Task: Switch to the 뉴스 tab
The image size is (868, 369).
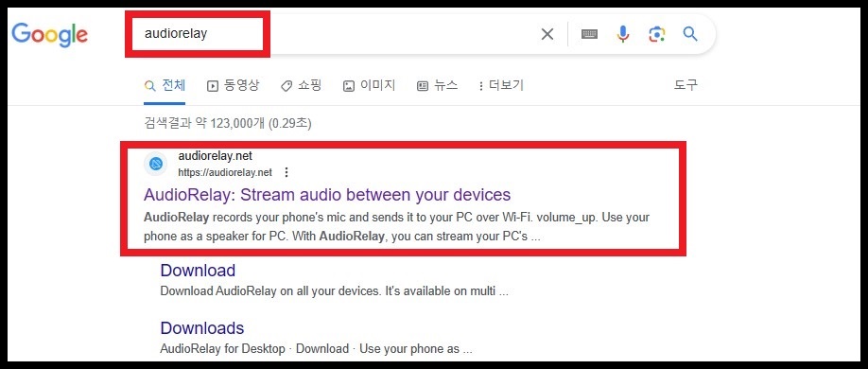Action: pos(438,86)
